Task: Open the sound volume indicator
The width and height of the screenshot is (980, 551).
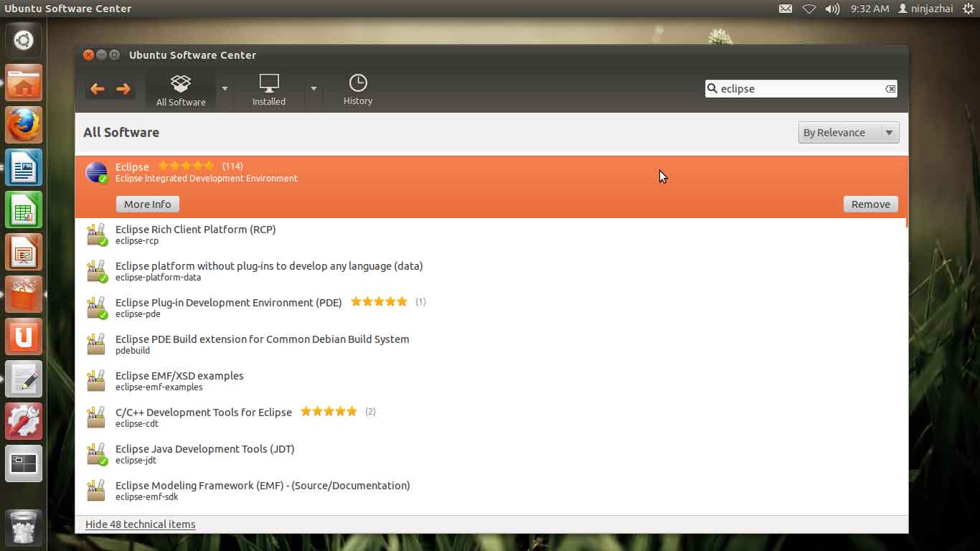Action: (x=832, y=9)
